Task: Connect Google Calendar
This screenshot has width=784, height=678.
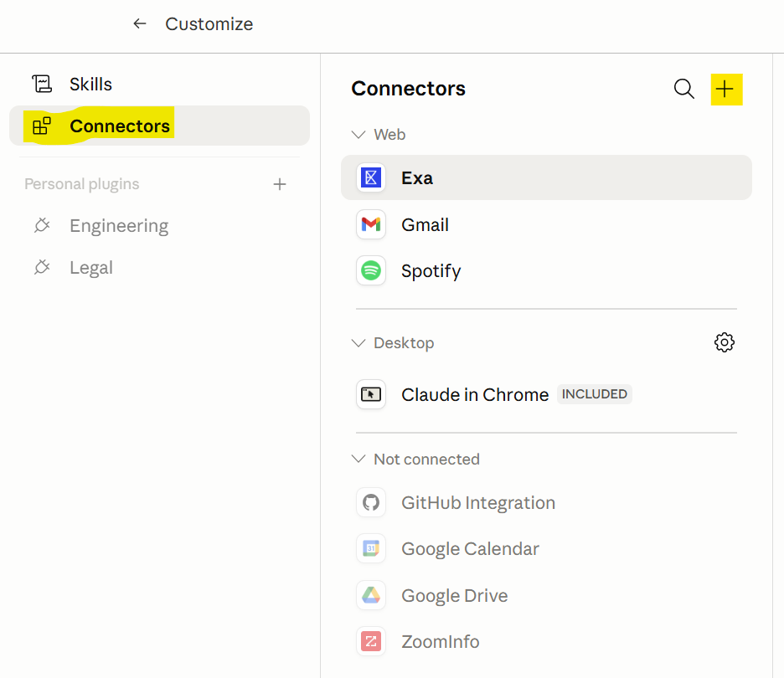Action: [546, 548]
